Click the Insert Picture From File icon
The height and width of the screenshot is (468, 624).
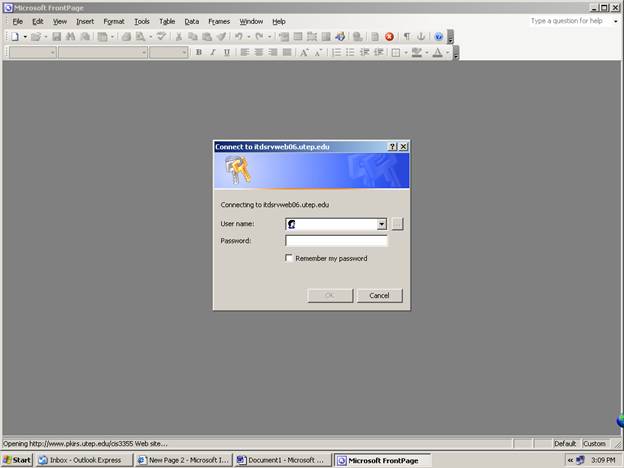pyautogui.click(x=326, y=37)
